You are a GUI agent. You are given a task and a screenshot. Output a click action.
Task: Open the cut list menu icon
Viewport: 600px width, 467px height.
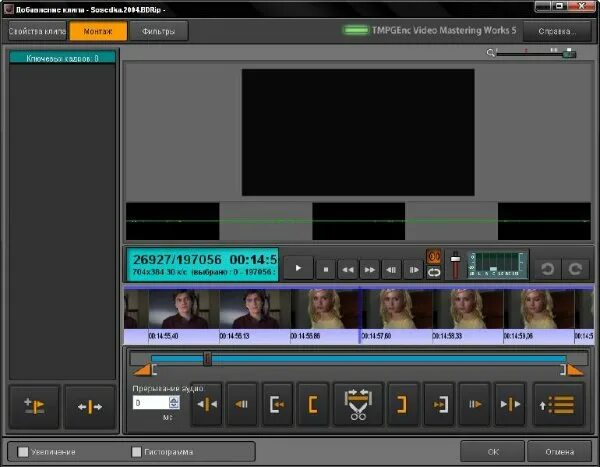click(558, 404)
